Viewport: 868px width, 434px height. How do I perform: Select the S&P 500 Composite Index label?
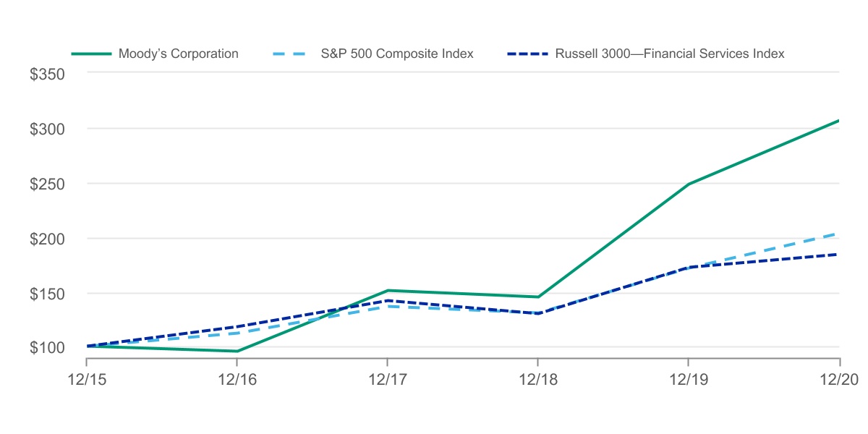(397, 54)
